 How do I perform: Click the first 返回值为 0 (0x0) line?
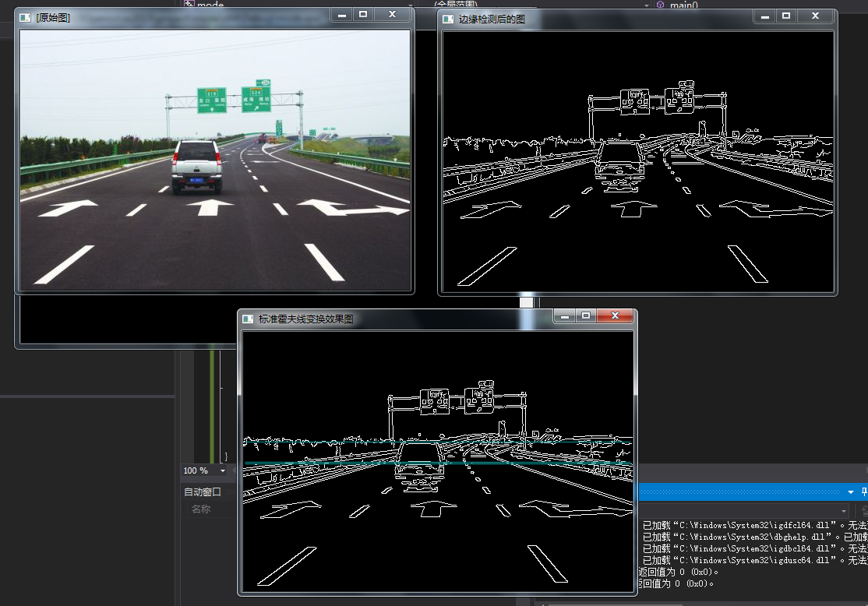pos(678,572)
